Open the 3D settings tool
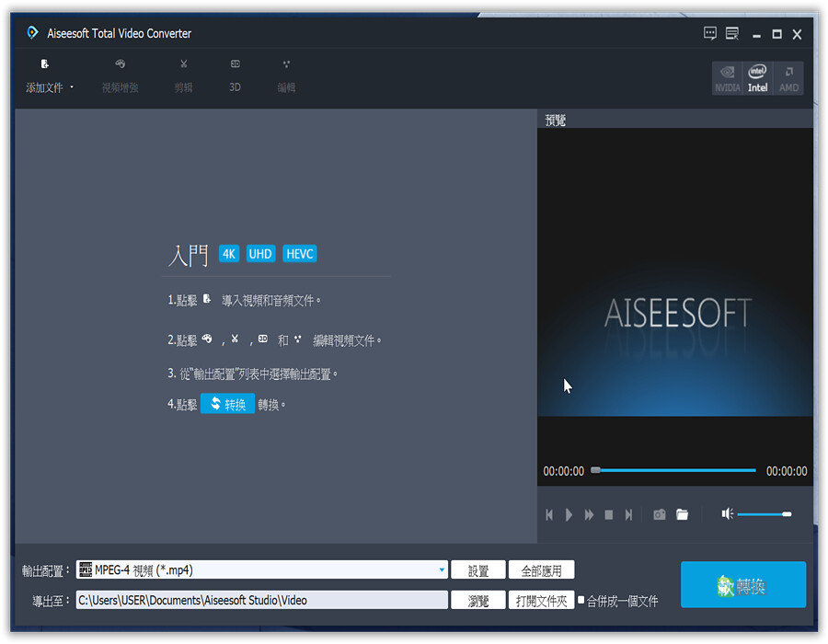Viewport: 828px width, 644px height. click(235, 76)
